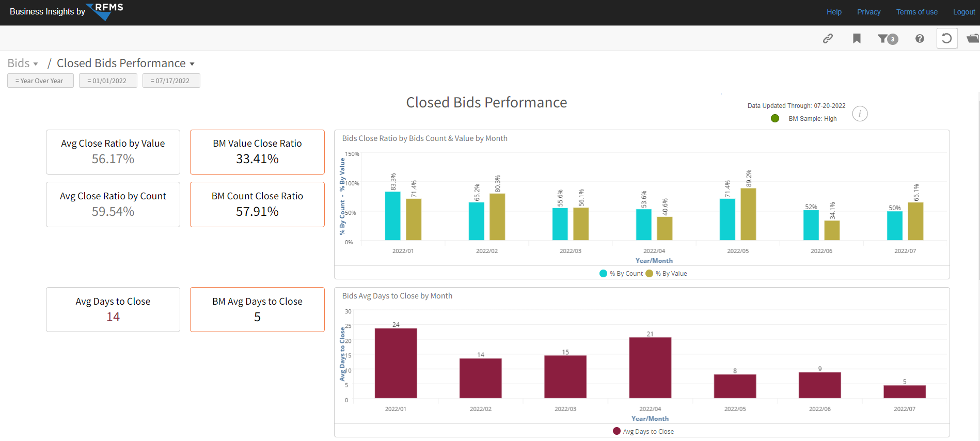Toggle the % By Count legend item
980x441 pixels.
coord(621,274)
